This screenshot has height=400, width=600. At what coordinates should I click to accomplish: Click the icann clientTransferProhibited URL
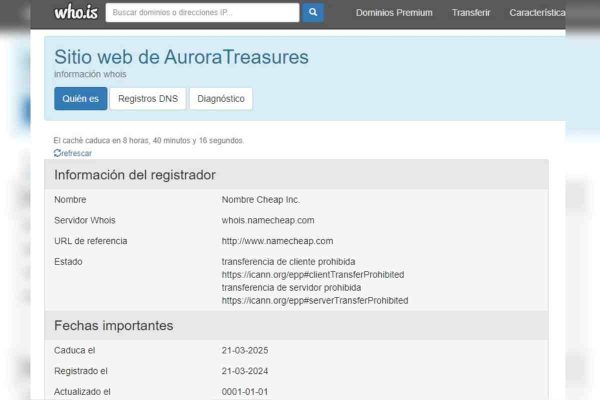point(312,274)
